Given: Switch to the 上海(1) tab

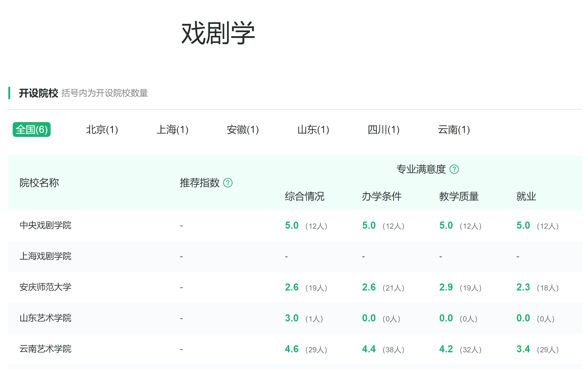Looking at the screenshot, I should click(x=172, y=129).
